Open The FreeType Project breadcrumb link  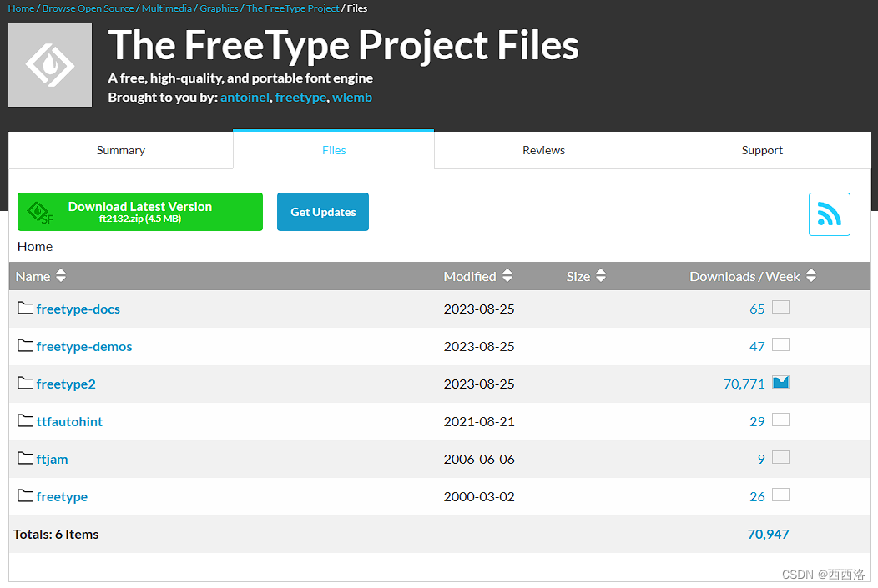(x=293, y=8)
